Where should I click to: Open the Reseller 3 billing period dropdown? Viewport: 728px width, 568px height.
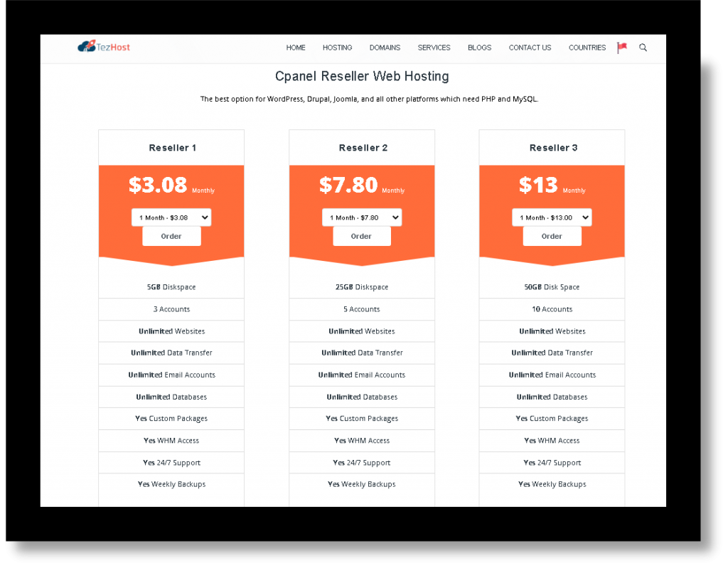tap(552, 218)
